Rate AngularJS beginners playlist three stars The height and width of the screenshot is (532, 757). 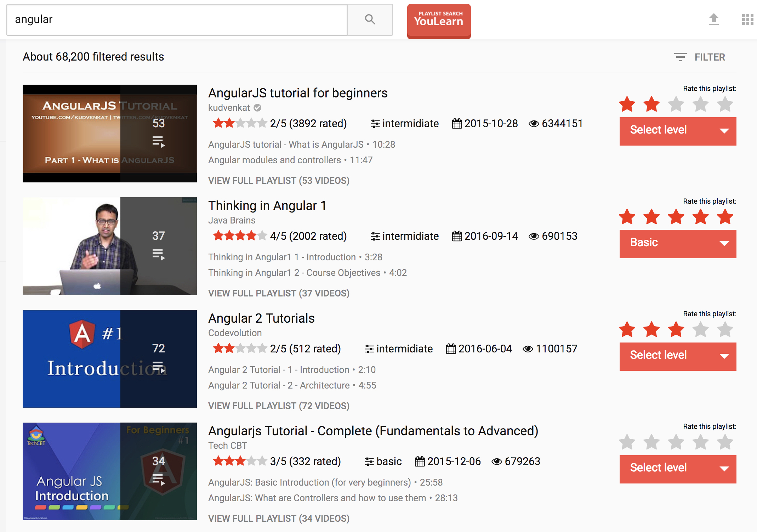676,104
